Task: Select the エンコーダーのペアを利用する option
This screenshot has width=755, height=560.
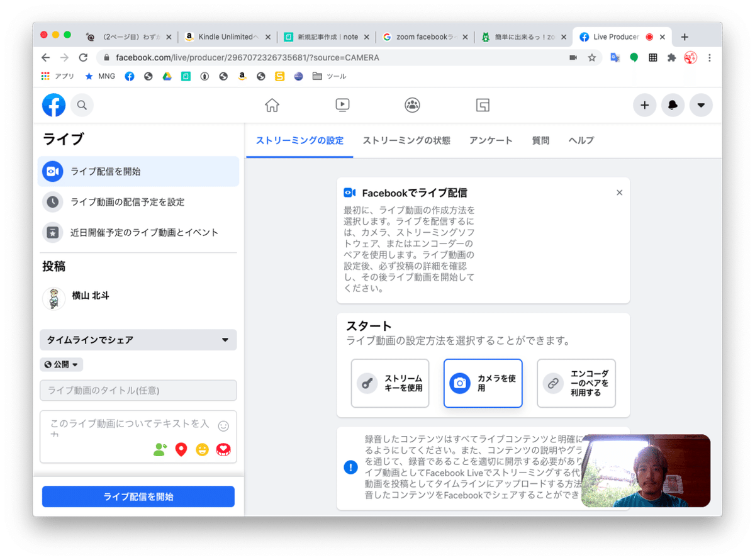Action: [x=576, y=383]
